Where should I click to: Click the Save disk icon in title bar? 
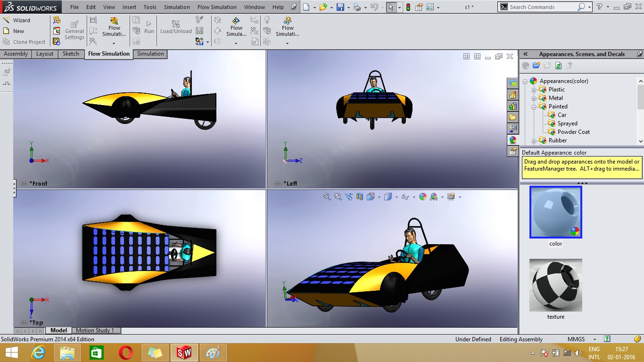340,7
